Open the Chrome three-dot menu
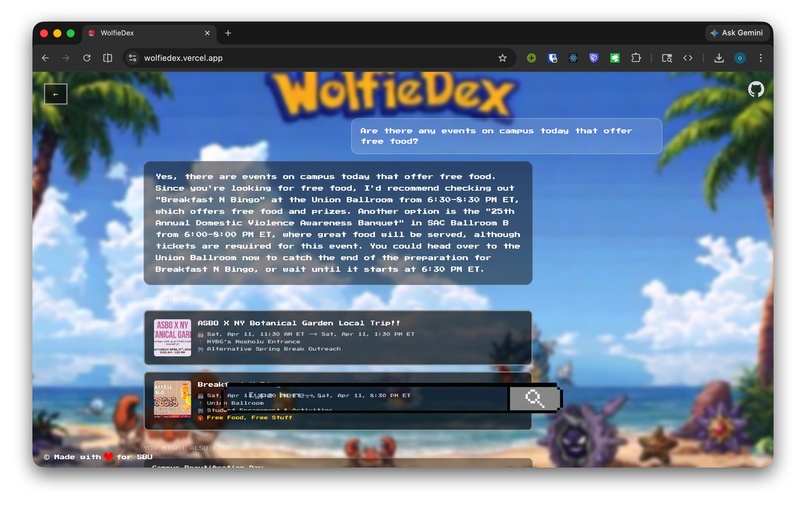806x511 pixels. pos(761,58)
